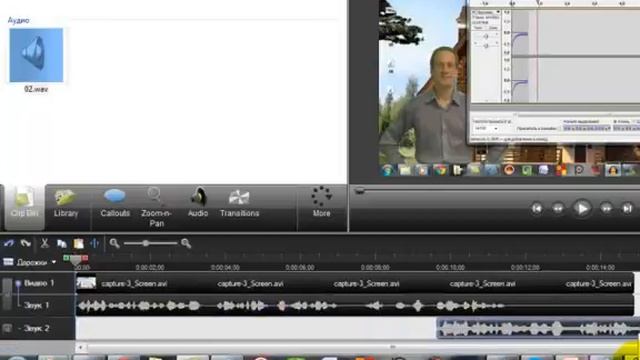Open the Audio tab
The width and height of the screenshot is (640, 360).
[x=198, y=203]
